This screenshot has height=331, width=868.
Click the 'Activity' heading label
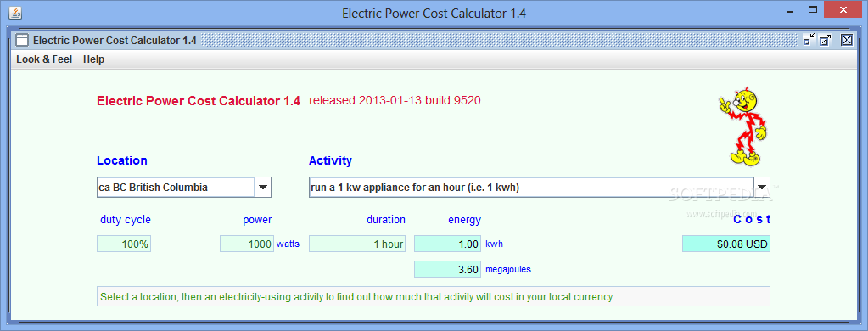pyautogui.click(x=330, y=160)
